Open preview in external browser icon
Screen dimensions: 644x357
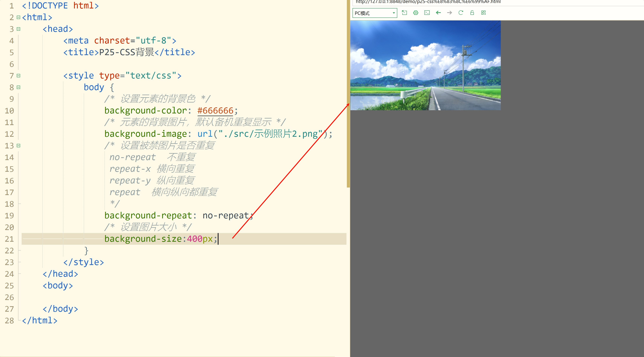(404, 13)
